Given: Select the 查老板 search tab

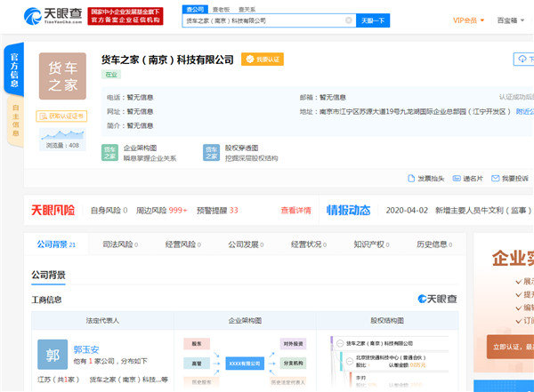Looking at the screenshot, I should tap(222, 10).
